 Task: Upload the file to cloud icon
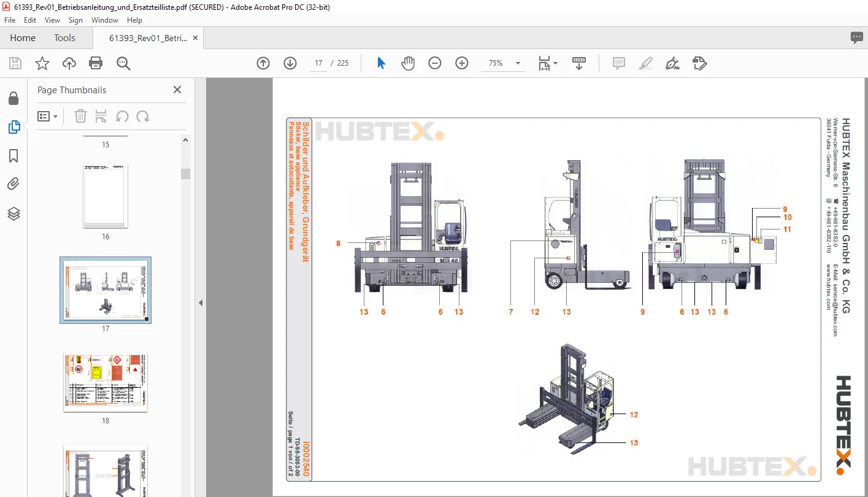(x=69, y=63)
